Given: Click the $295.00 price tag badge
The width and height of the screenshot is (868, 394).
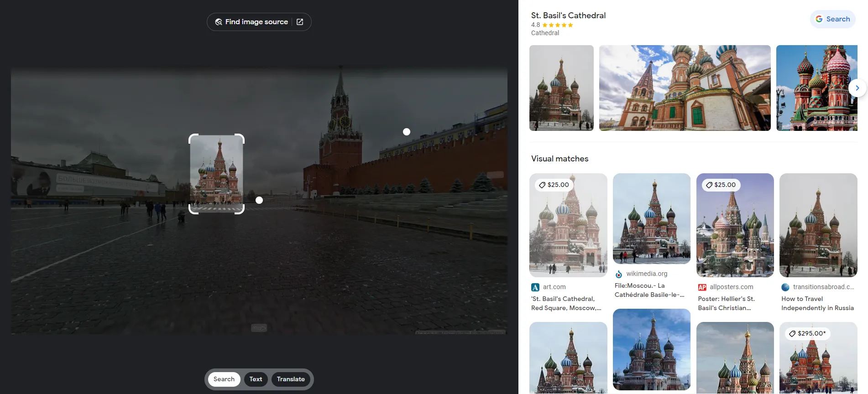Looking at the screenshot, I should click(805, 333).
